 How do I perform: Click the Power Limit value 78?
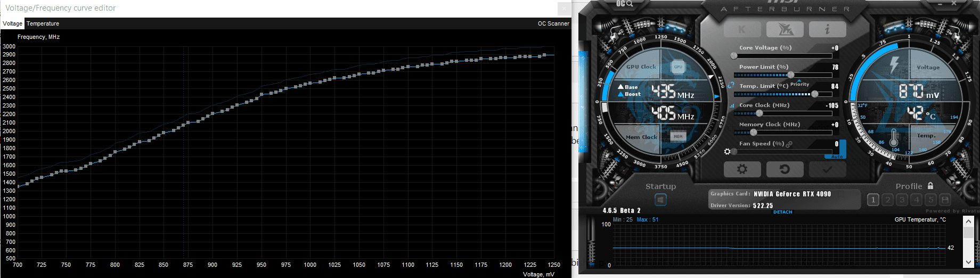click(x=835, y=67)
